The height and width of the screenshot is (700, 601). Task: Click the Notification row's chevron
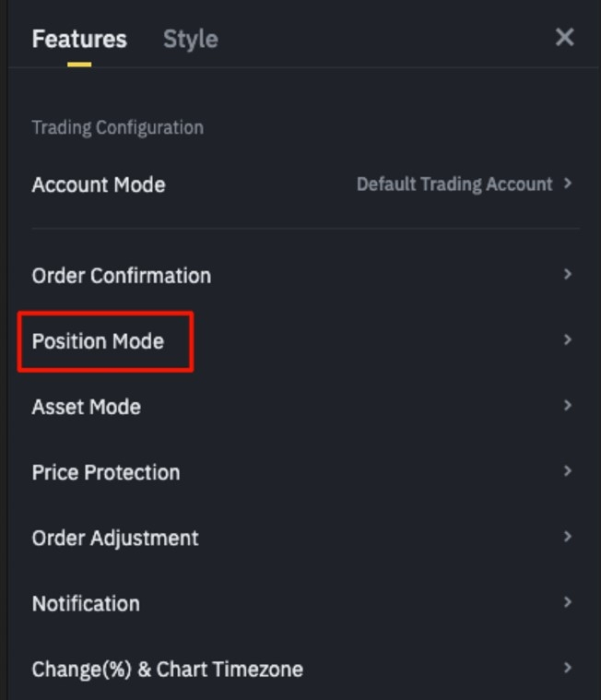point(568,602)
